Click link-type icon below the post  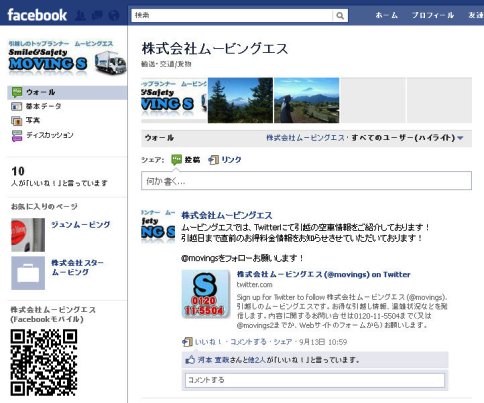tap(187, 342)
